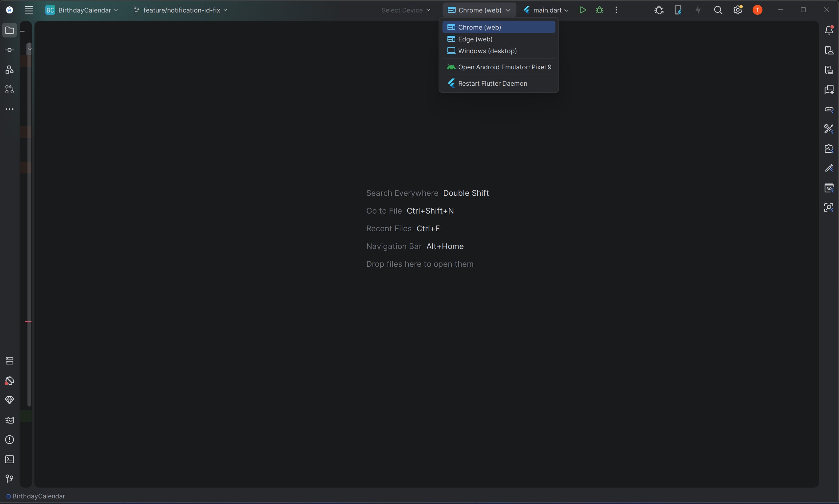The image size is (839, 504).
Task: Debug main.dart with the bug icon
Action: [600, 10]
